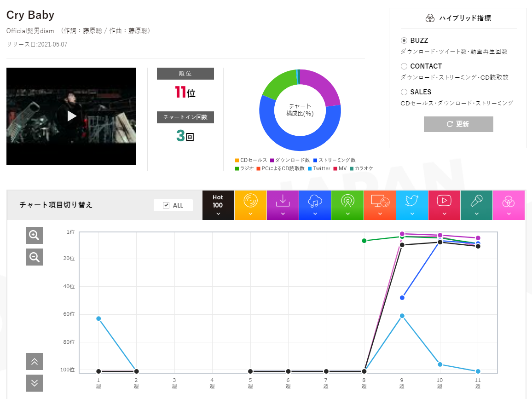
Task: Expand the chevron under radio icon
Action: 347,214
